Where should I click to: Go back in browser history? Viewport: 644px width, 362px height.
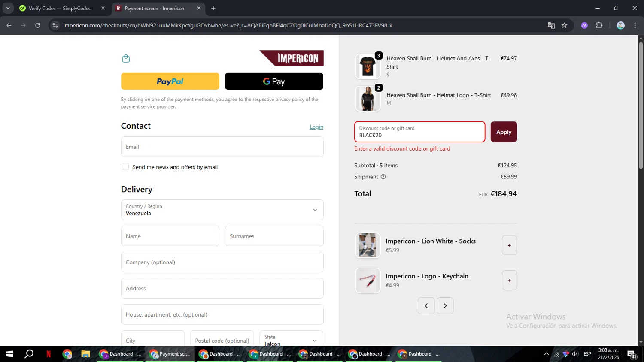pos(9,25)
